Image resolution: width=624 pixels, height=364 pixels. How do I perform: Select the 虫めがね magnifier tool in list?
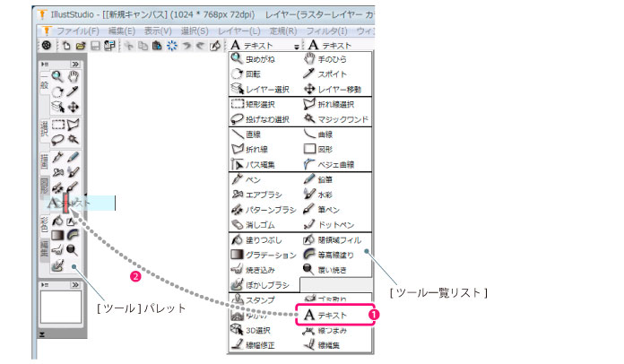[256, 60]
